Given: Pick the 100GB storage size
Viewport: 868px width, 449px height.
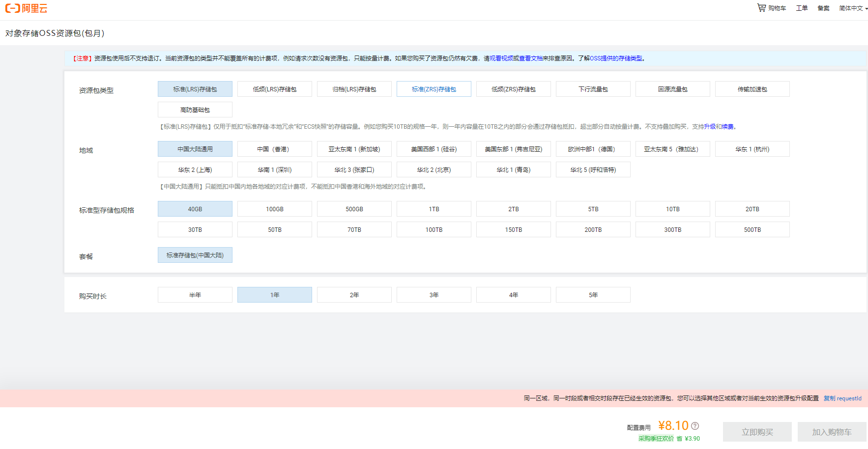Looking at the screenshot, I should [275, 209].
